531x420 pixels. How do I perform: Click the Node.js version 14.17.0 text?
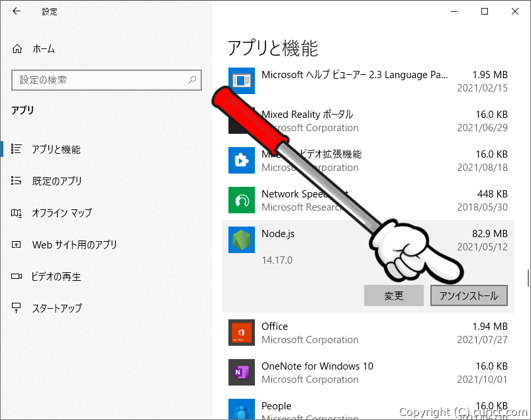[x=277, y=260]
